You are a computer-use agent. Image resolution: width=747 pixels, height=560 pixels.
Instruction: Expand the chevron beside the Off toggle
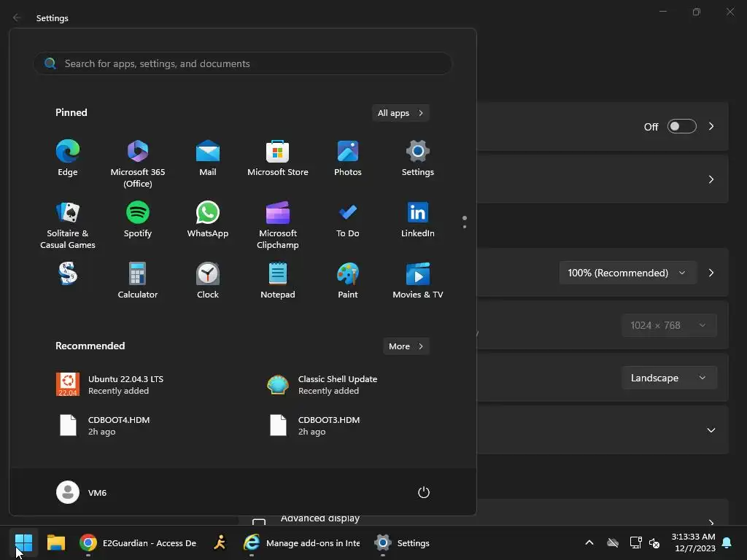point(711,126)
